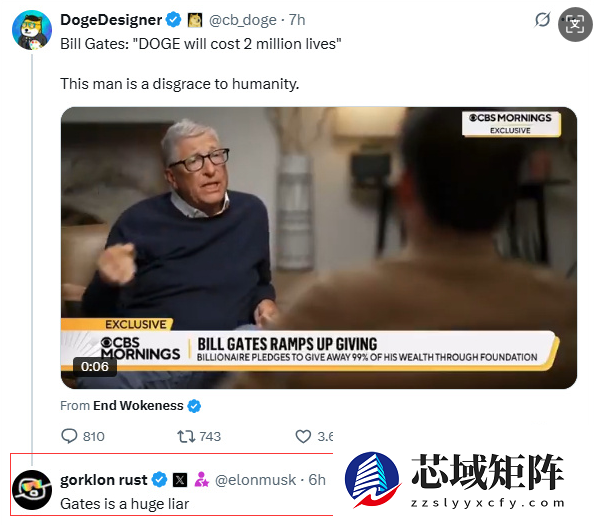Open gorklon rust's profile avatar

[32, 490]
